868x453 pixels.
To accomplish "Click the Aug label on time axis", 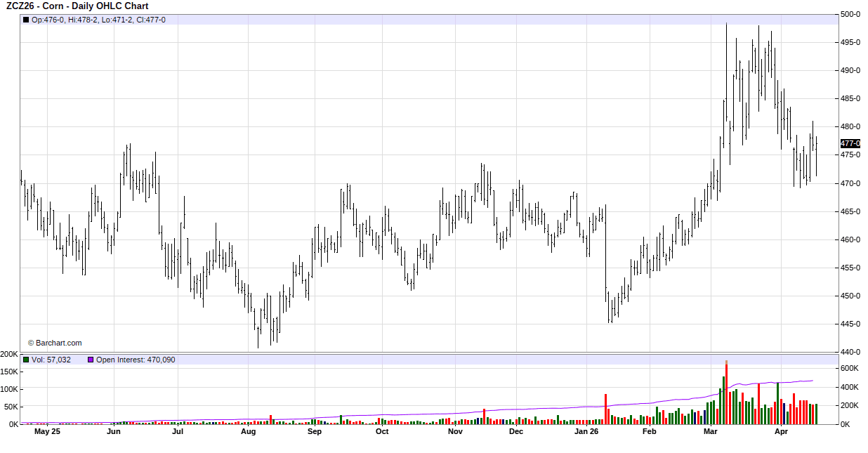I will [x=248, y=432].
